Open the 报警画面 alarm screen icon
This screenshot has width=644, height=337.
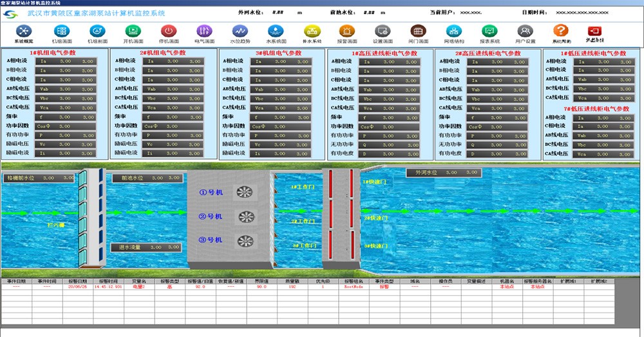346,31
